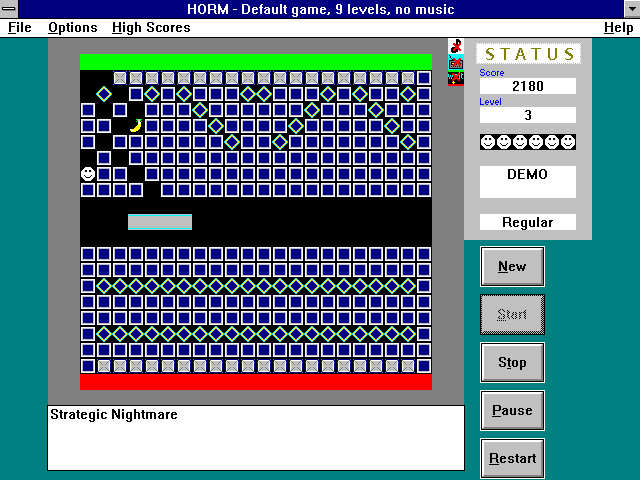The height and width of the screenshot is (480, 640).
Task: Click the blue 'Score' label
Action: pyautogui.click(x=492, y=73)
